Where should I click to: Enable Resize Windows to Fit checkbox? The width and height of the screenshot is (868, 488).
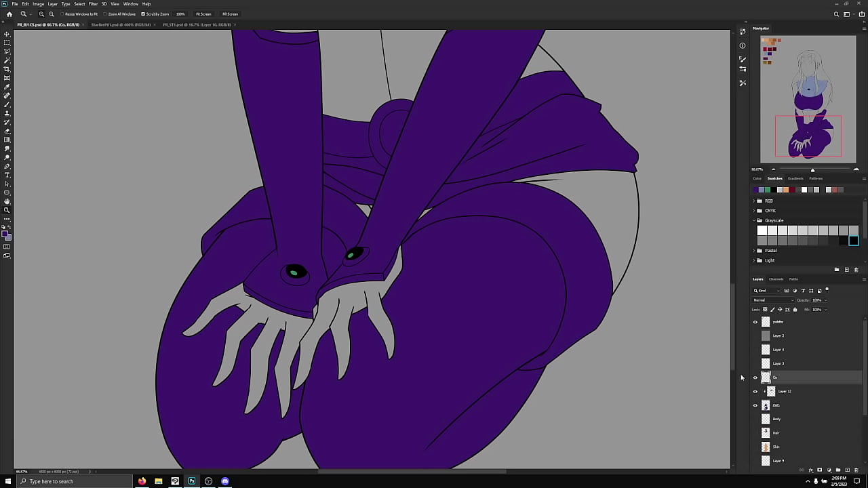[x=62, y=14]
